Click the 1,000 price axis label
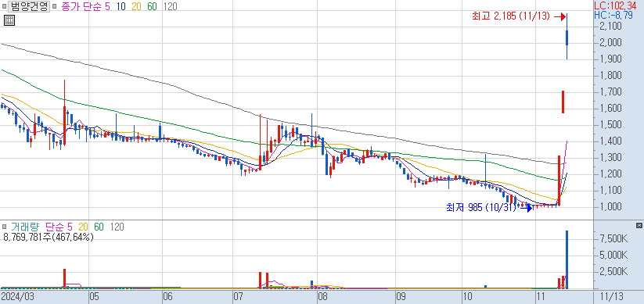644x304 pixels. (610, 206)
